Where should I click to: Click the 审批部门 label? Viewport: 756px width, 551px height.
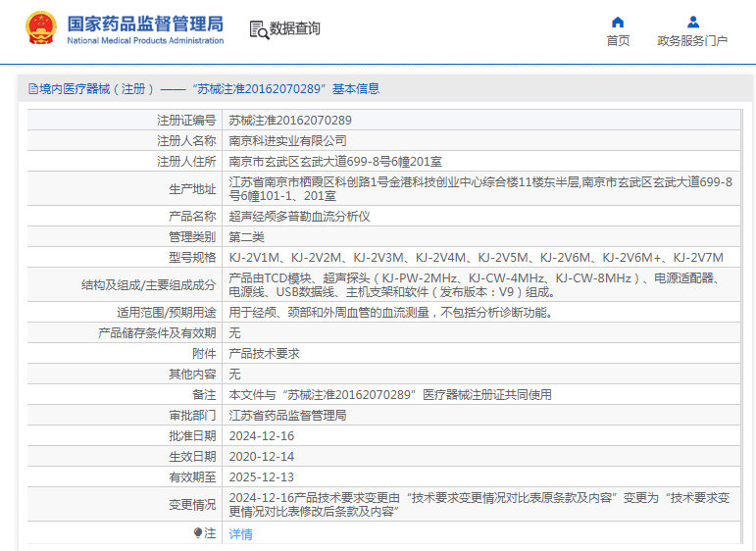[192, 416]
